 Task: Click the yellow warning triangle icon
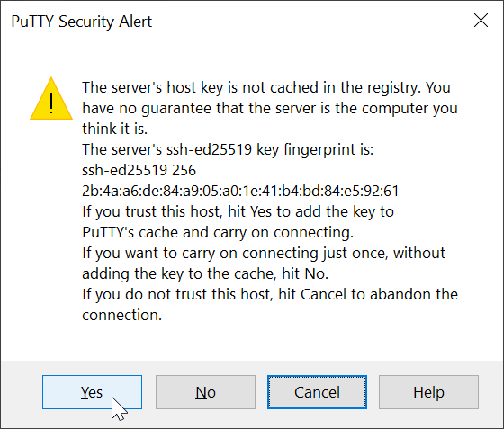[x=51, y=99]
